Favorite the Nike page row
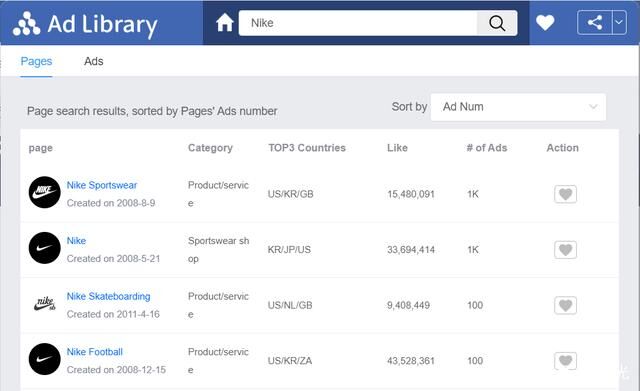Image resolution: width=640 pixels, height=391 pixels. (x=565, y=249)
